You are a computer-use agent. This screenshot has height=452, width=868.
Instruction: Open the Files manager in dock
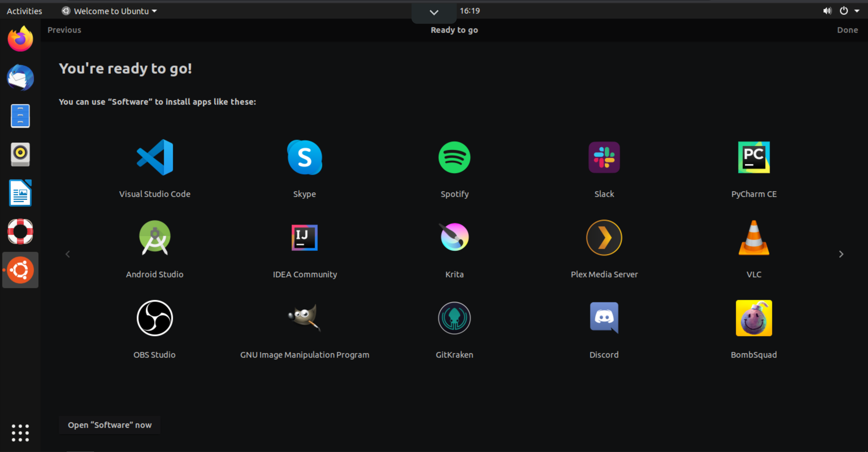point(20,116)
